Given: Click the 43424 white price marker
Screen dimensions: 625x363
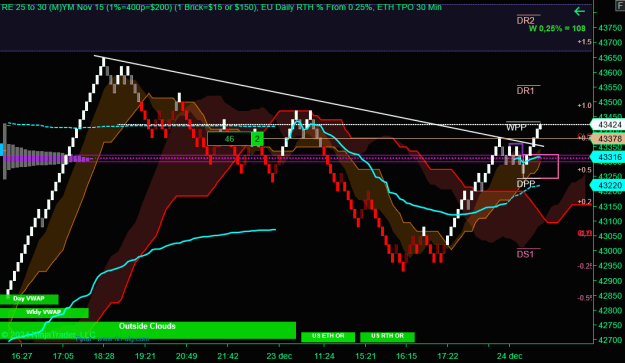Looking at the screenshot, I should pos(607,125).
